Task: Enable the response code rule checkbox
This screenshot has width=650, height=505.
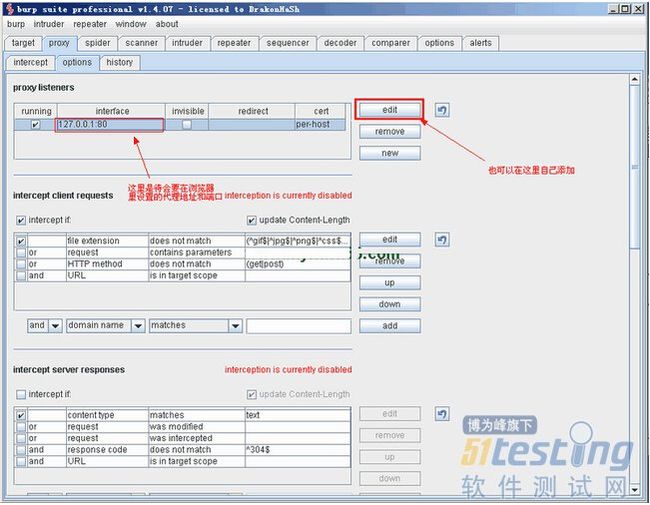Action: coord(21,450)
